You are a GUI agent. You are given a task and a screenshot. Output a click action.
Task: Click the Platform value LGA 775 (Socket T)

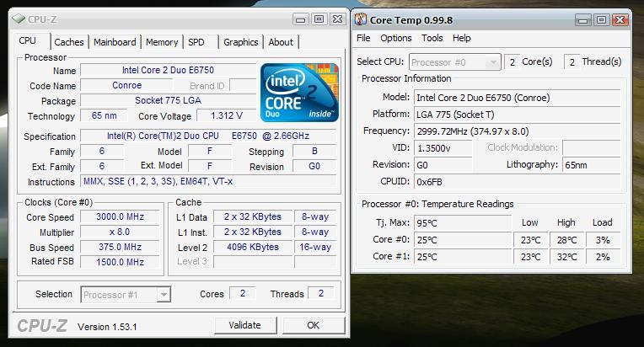pos(517,115)
